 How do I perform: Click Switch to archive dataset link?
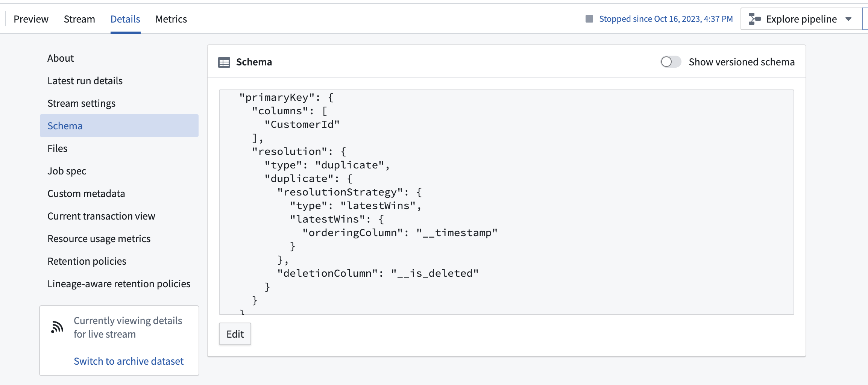coord(129,361)
